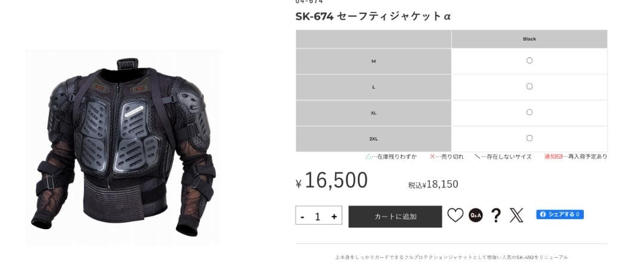The width and height of the screenshot is (644, 262).
Task: Add product to cart with カートに追加
Action: (395, 217)
